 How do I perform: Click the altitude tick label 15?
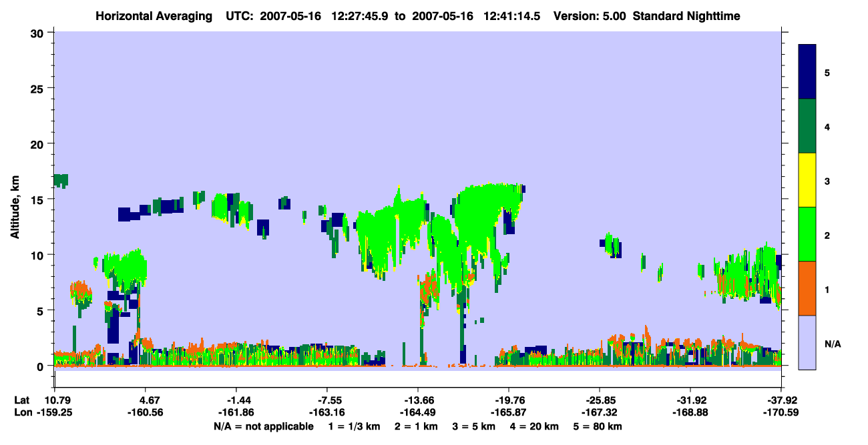pyautogui.click(x=39, y=199)
